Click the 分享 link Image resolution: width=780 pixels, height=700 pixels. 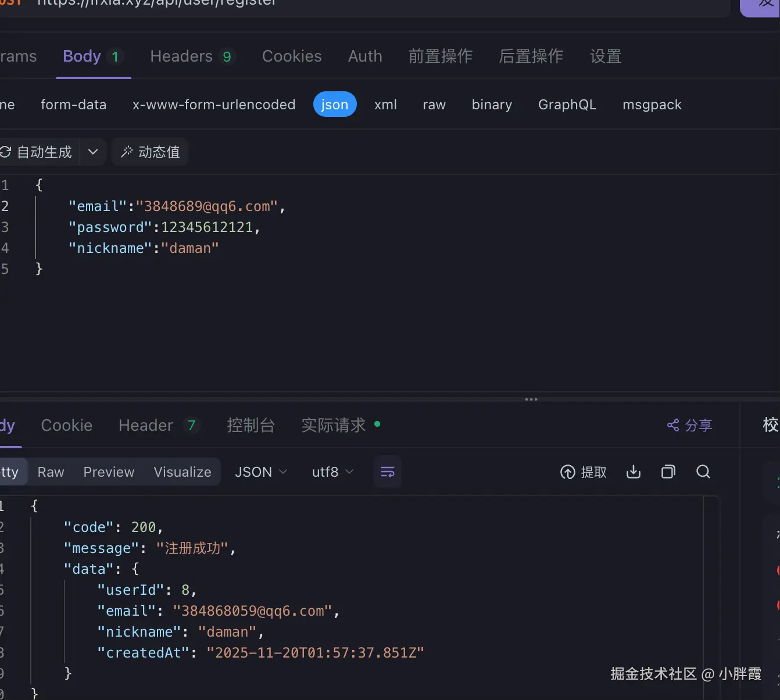click(690, 426)
